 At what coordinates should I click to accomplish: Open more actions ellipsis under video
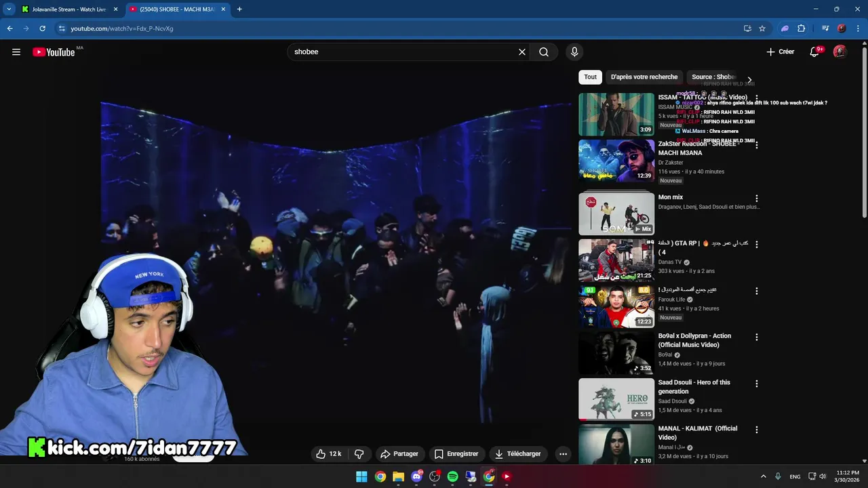click(563, 454)
